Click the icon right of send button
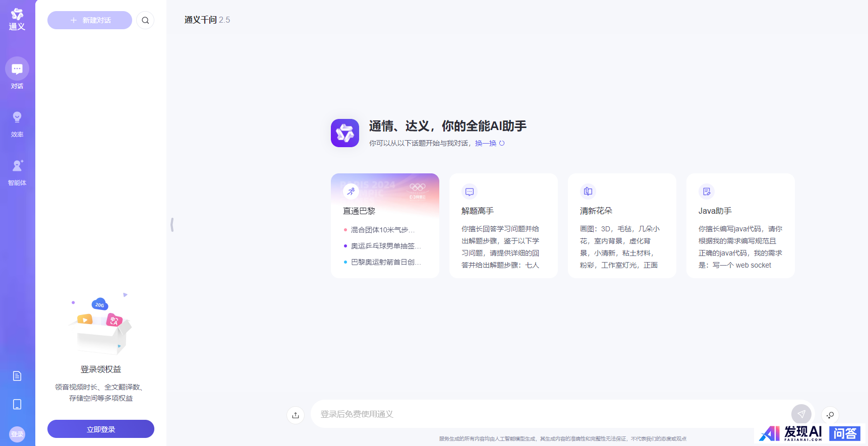Viewport: 868px width, 446px height. (x=830, y=415)
